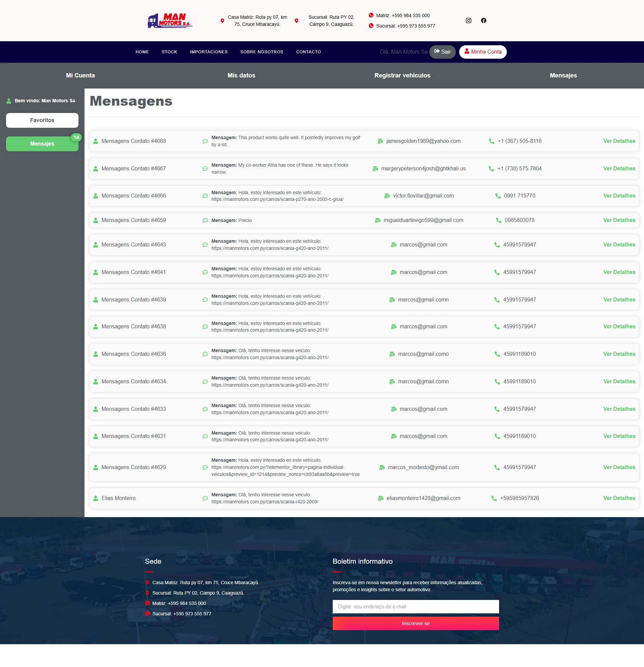Click header Matriz: +595 984 535 000
The image size is (644, 667).
click(403, 16)
